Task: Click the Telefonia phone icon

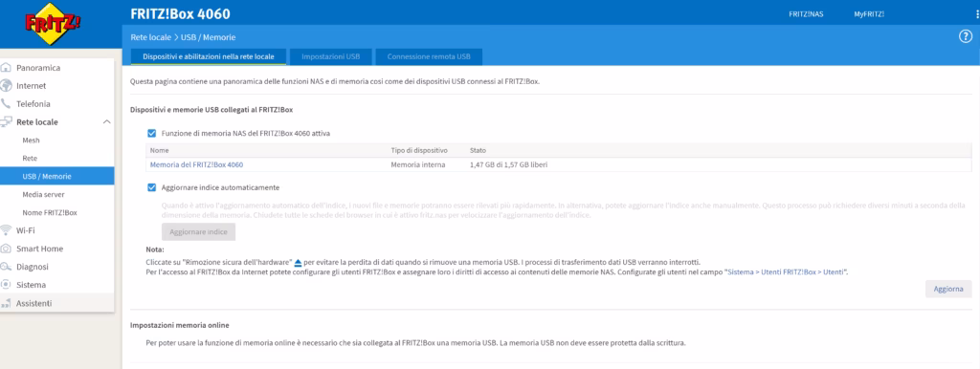Action: [7, 103]
